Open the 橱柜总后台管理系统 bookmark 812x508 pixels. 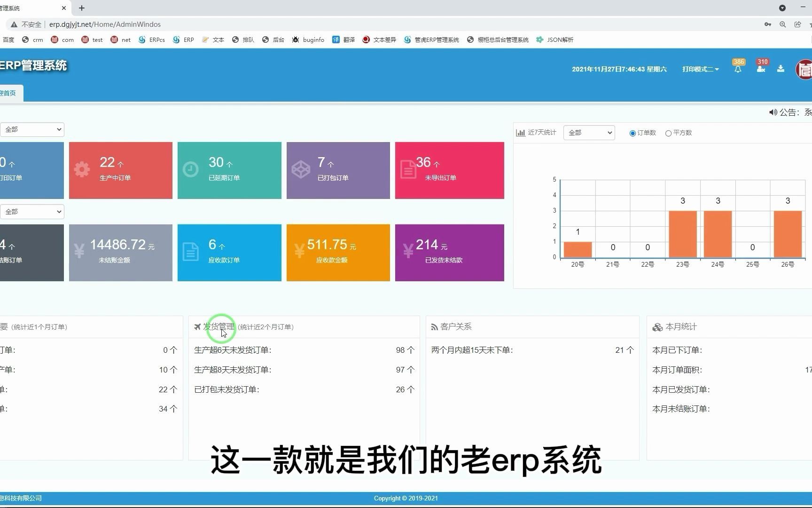498,40
